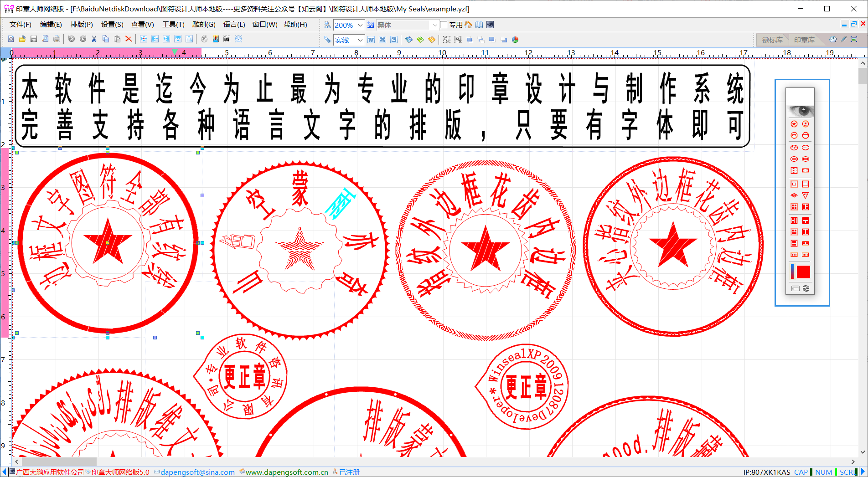
Task: Click the dapengsoft@sina.com email link
Action: pyautogui.click(x=197, y=472)
